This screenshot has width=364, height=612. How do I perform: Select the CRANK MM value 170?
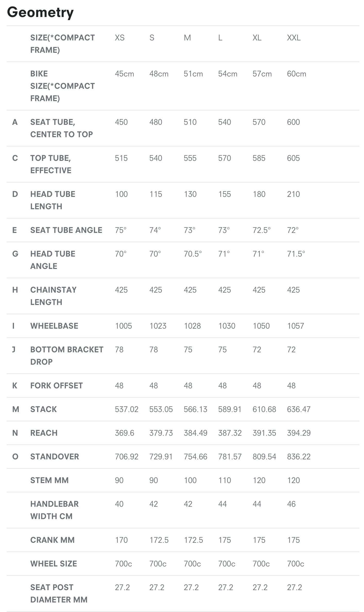[x=121, y=540]
